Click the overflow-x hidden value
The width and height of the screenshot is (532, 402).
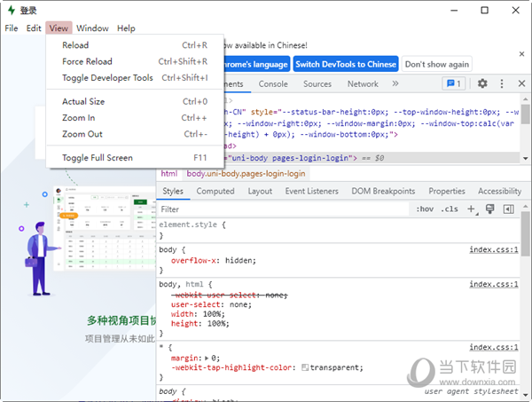click(240, 260)
